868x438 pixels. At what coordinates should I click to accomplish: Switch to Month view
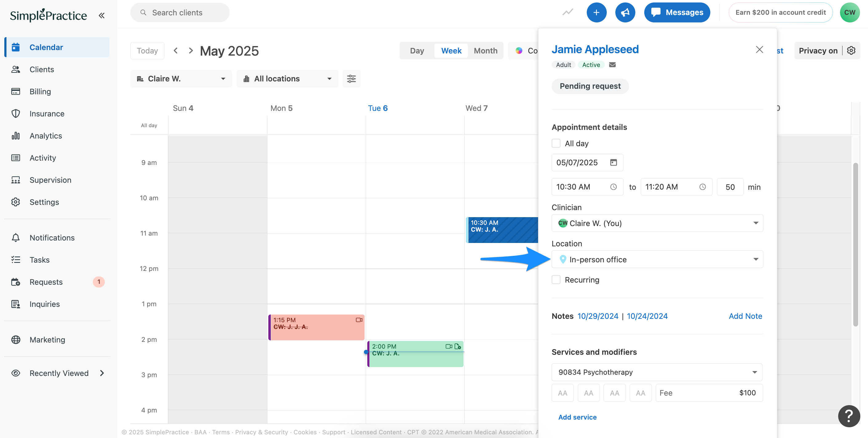tap(485, 50)
